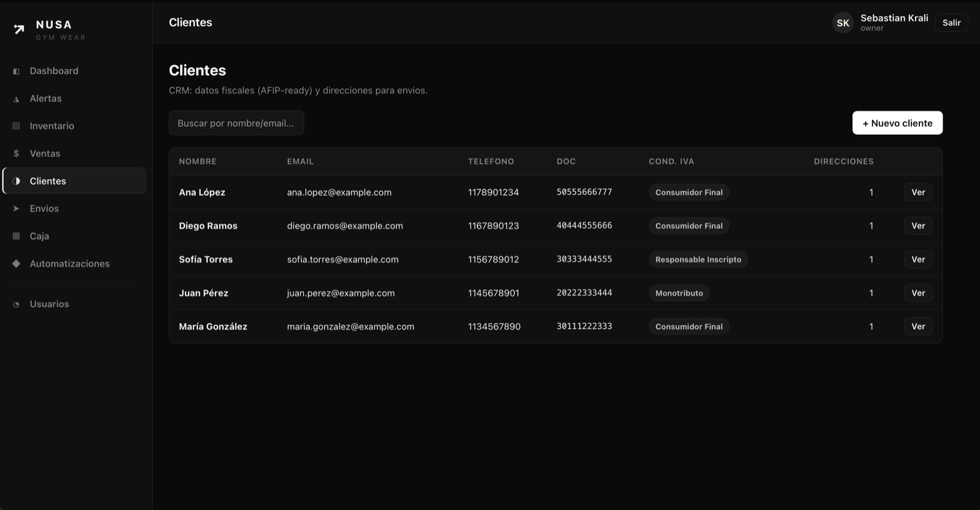This screenshot has height=510, width=980.
Task: Click the Caja square icon
Action: (x=17, y=236)
